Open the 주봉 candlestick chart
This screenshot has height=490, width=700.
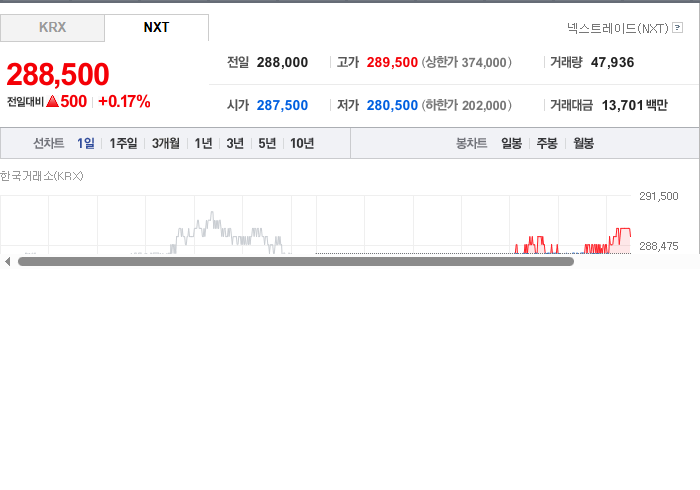(547, 143)
